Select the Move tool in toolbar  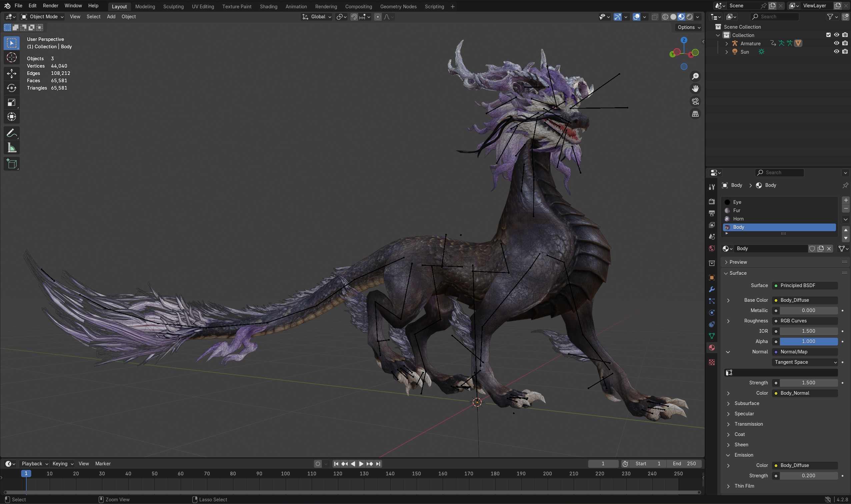coord(12,73)
